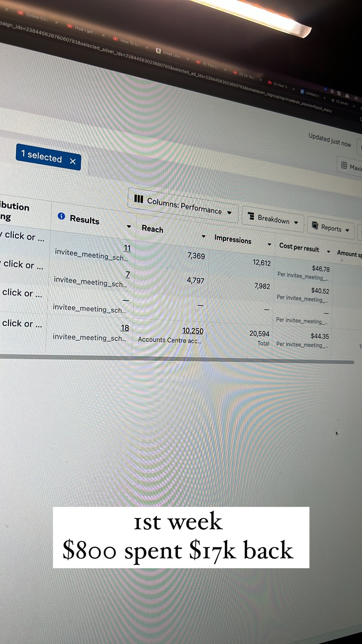
Task: Dismiss the '1 selected' filter chip X
Action: [73, 161]
